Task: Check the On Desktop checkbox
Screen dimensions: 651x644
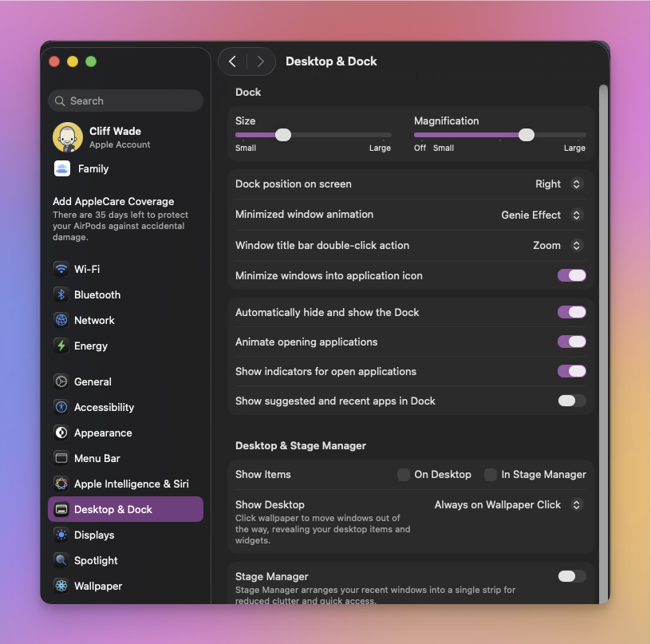Action: click(404, 474)
